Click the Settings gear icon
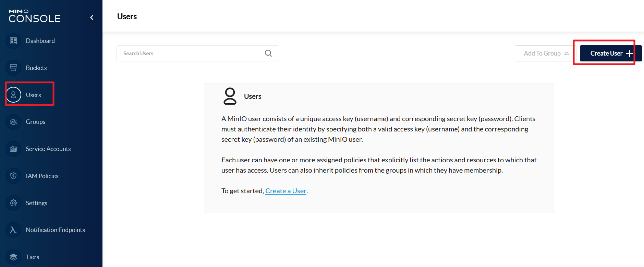Image resolution: width=644 pixels, height=267 pixels. pyautogui.click(x=13, y=203)
